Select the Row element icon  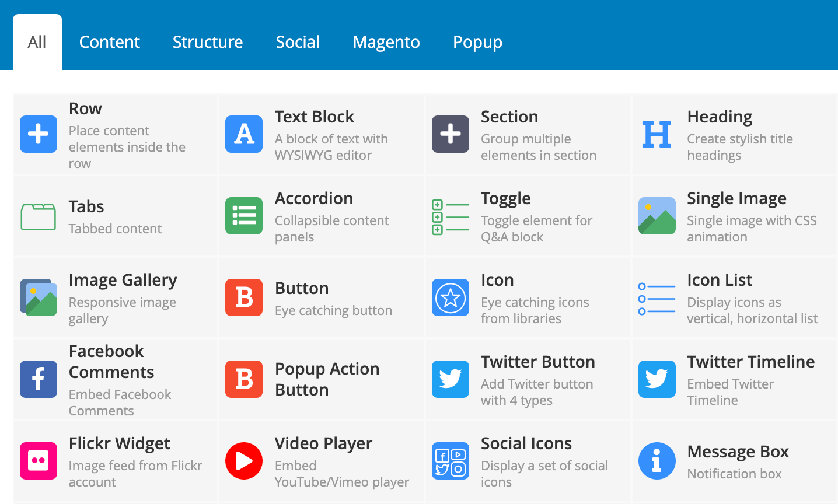39,135
